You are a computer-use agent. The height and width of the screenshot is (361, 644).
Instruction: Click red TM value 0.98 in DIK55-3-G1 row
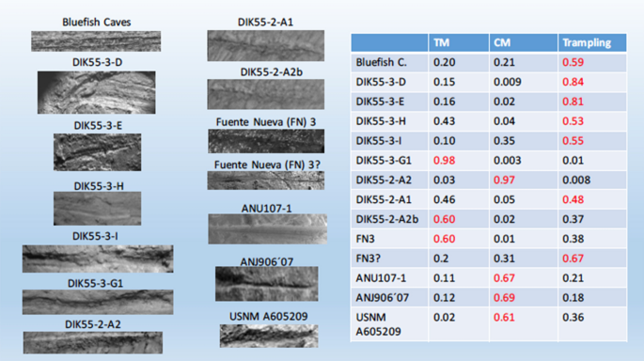pyautogui.click(x=444, y=161)
